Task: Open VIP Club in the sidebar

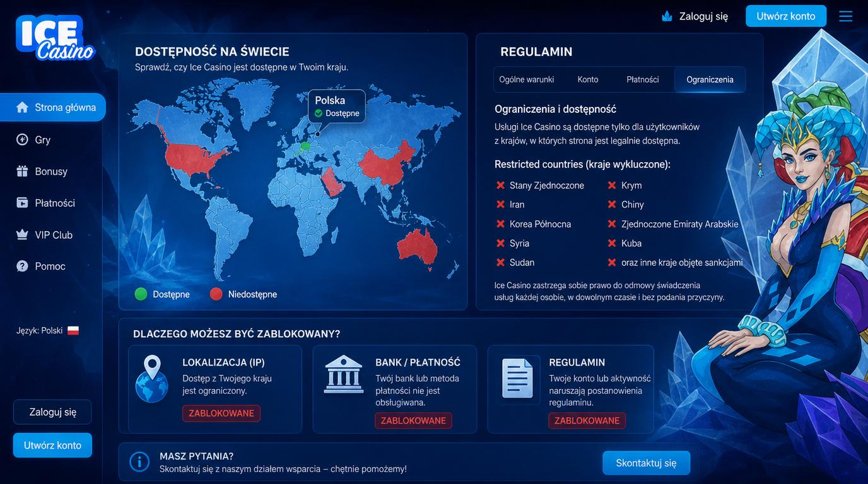Action: click(53, 234)
